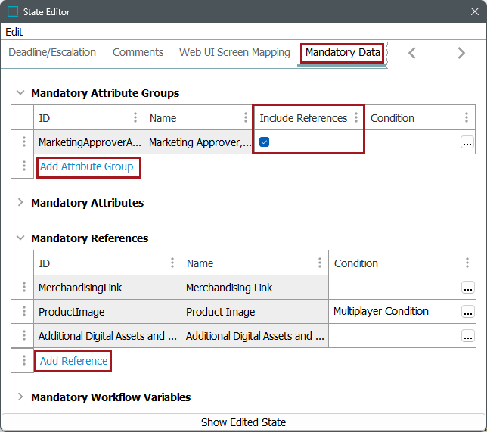This screenshot has width=487, height=448.
Task: Expand the Mandatory Workflow Variables section
Action: (20, 397)
